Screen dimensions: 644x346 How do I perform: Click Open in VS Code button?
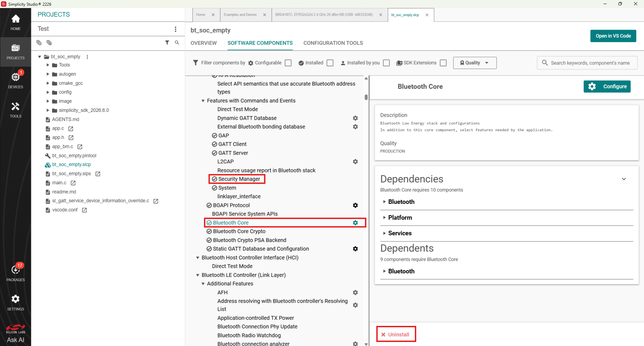613,36
